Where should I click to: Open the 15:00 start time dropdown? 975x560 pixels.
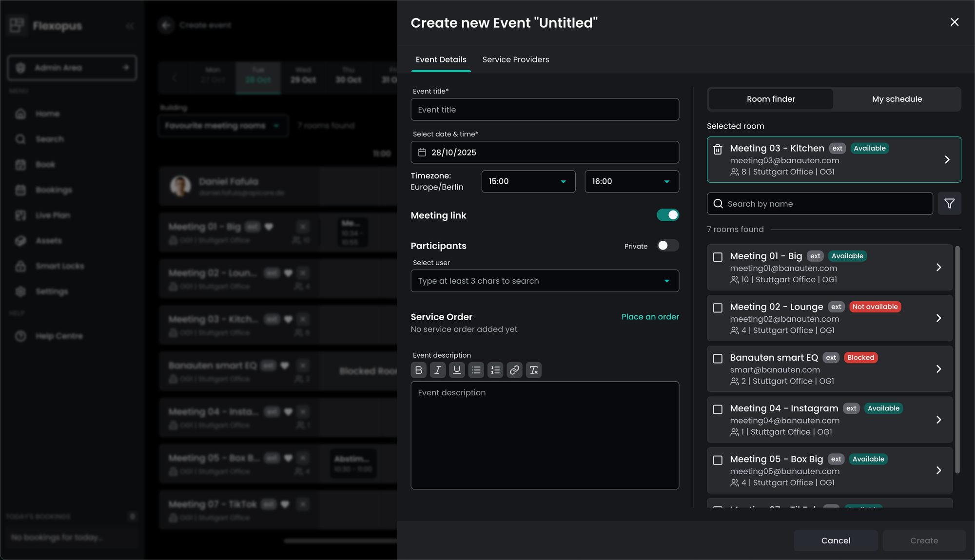pos(528,181)
